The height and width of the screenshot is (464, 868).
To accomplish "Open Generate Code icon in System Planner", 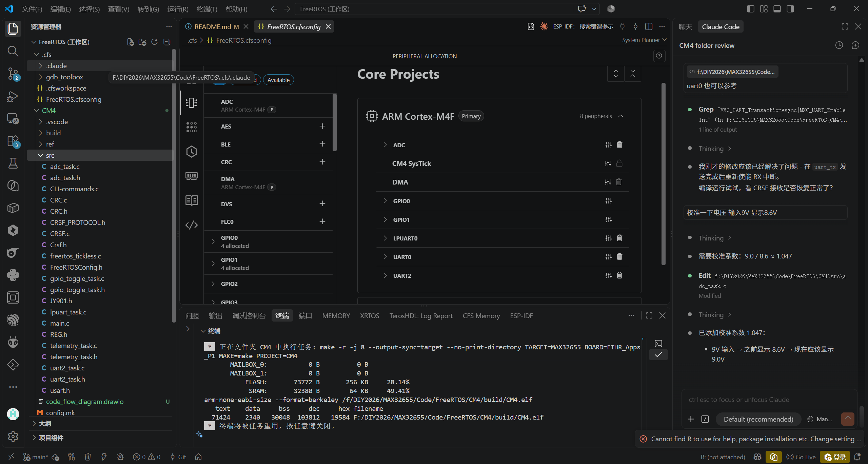I will click(x=192, y=225).
